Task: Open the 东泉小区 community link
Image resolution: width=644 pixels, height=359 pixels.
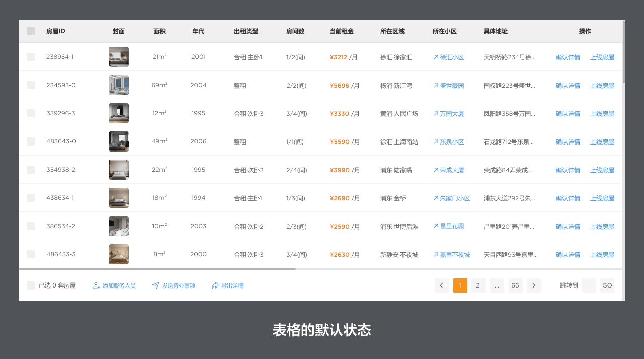Action: coord(448,142)
